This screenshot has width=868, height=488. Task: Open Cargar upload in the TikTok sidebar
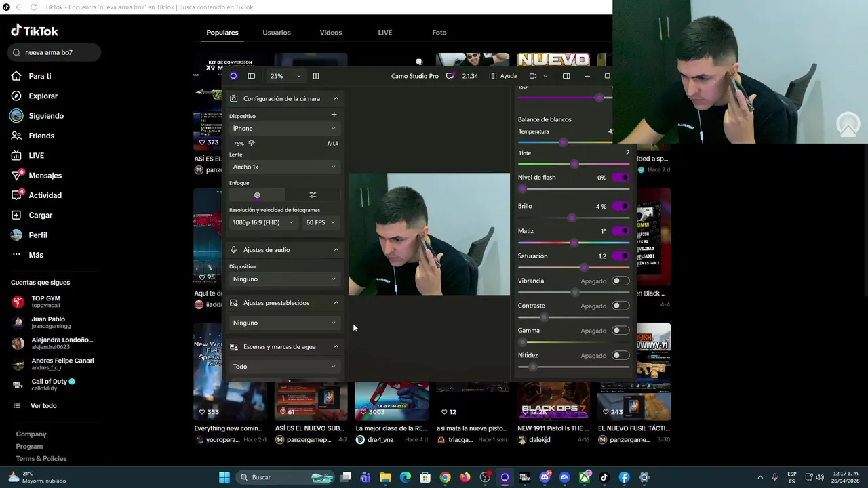click(40, 215)
